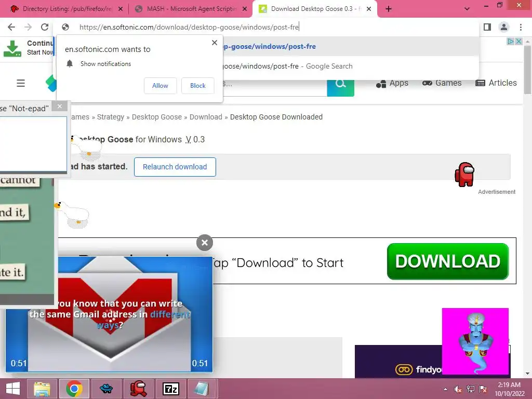This screenshot has width=532, height=399.
Task: Click the blue hat character taskbar icon
Action: (x=106, y=389)
